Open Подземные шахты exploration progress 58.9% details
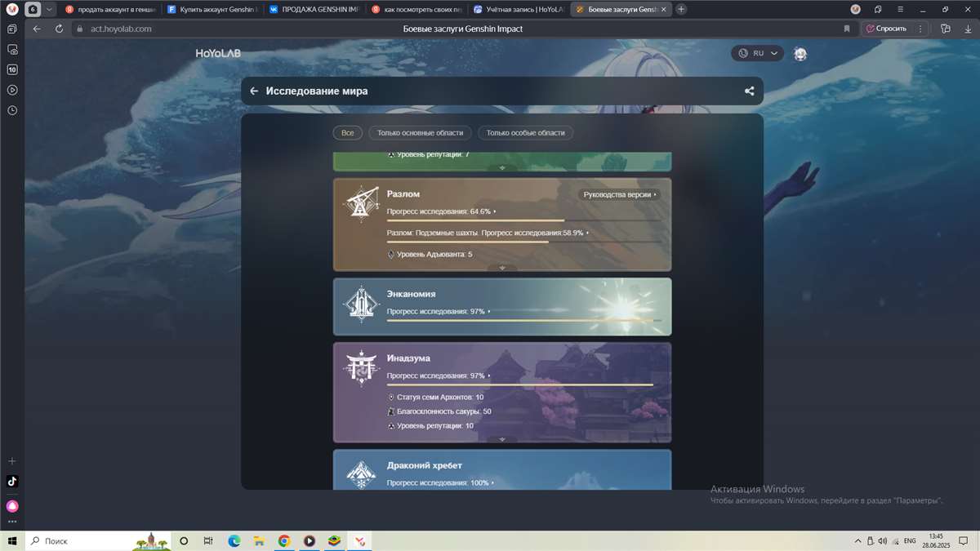 (488, 233)
